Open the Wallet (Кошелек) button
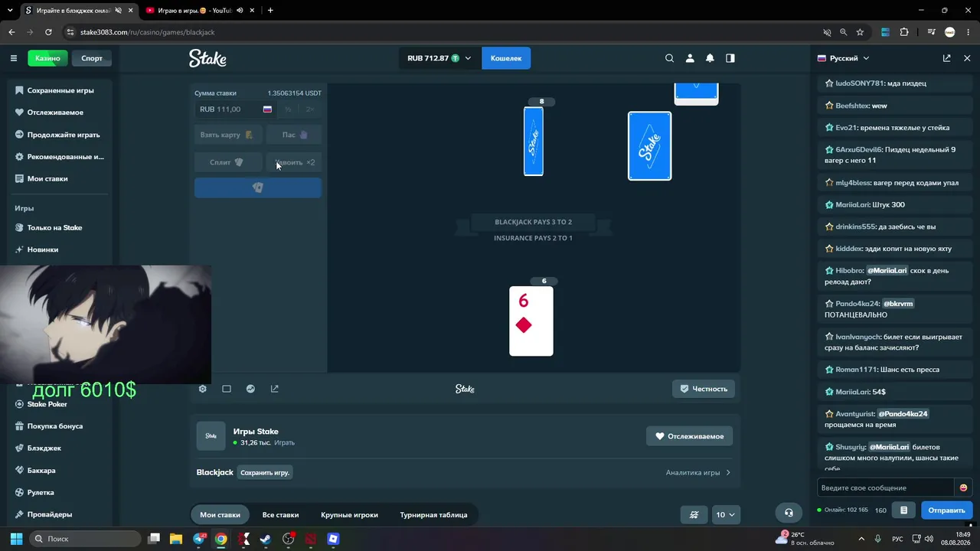This screenshot has height=551, width=980. 506,58
